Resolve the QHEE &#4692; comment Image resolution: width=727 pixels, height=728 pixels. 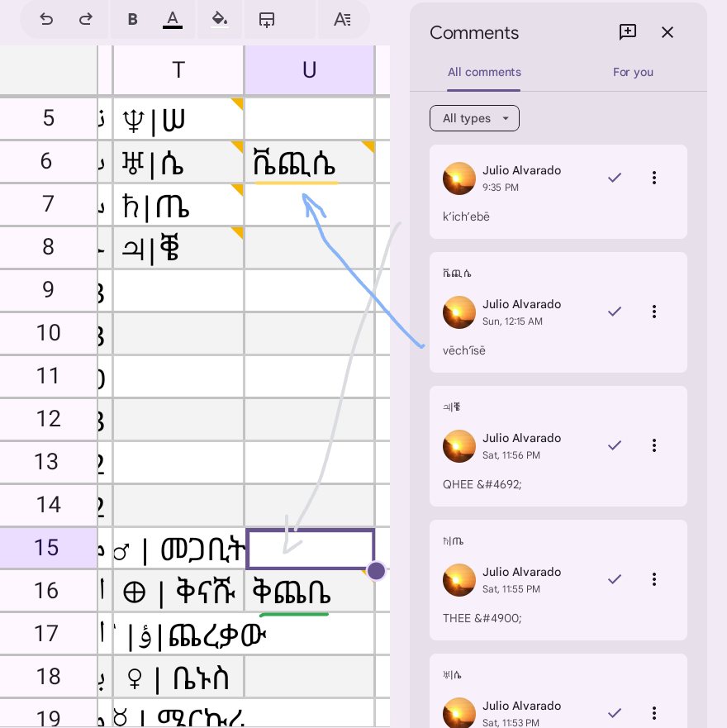point(615,445)
